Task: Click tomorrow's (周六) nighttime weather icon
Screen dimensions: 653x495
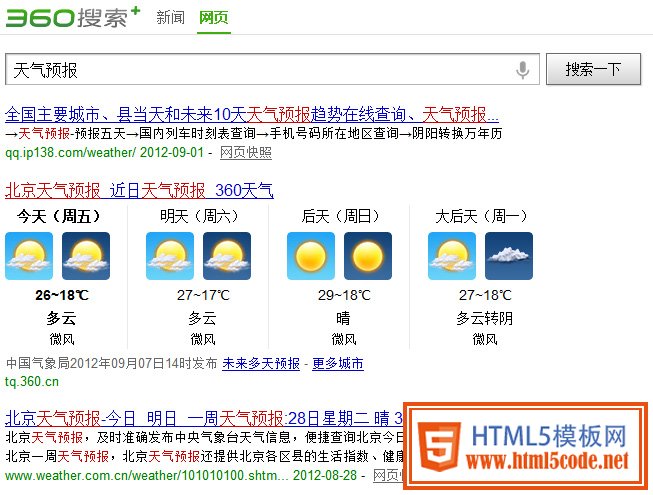Action: pyautogui.click(x=227, y=256)
